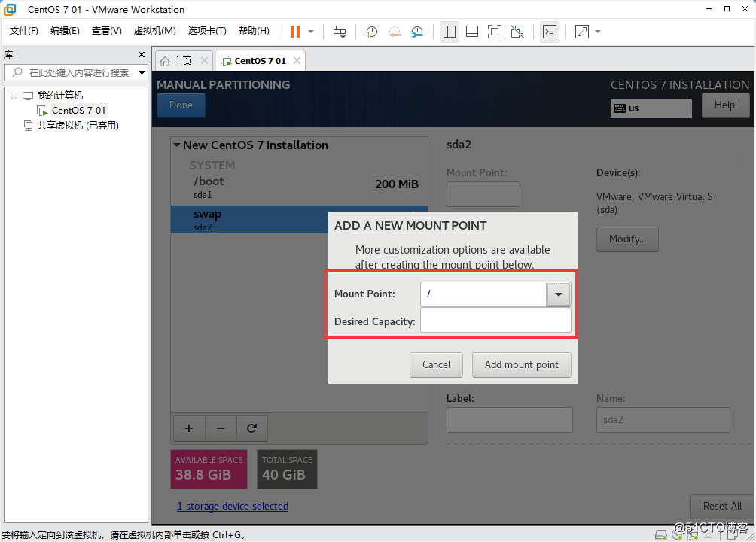The height and width of the screenshot is (542, 756).
Task: Click the Label input field
Action: click(x=510, y=420)
